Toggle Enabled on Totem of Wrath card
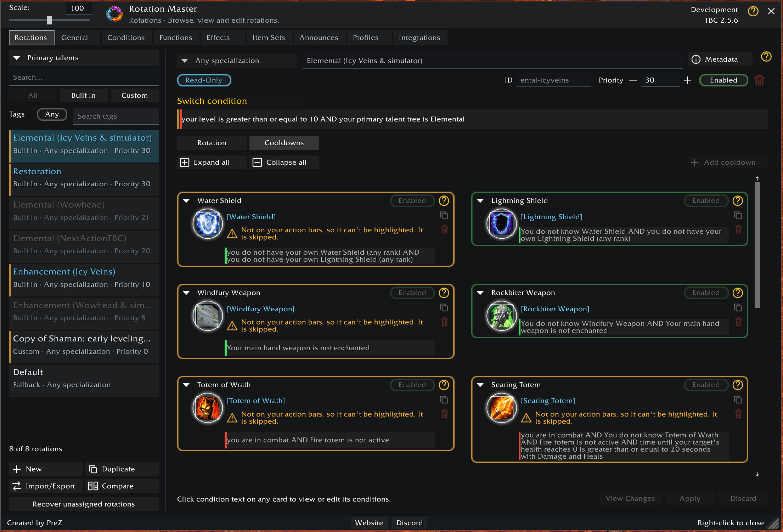Image resolution: width=783 pixels, height=532 pixels. [412, 385]
